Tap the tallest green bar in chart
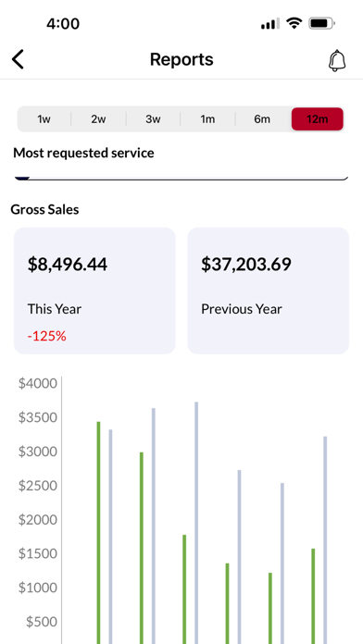Viewport: 363px width, 644px height. [99, 533]
